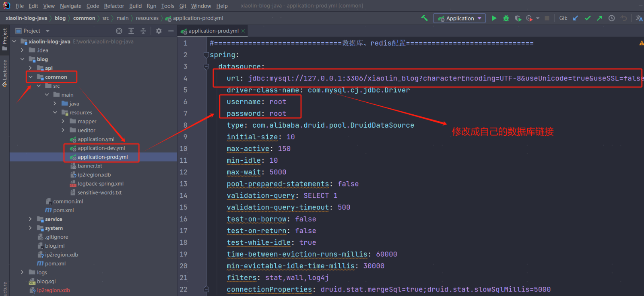Click Select Opened File crosshair icon
Viewport: 644px width, 296px height.
click(119, 31)
